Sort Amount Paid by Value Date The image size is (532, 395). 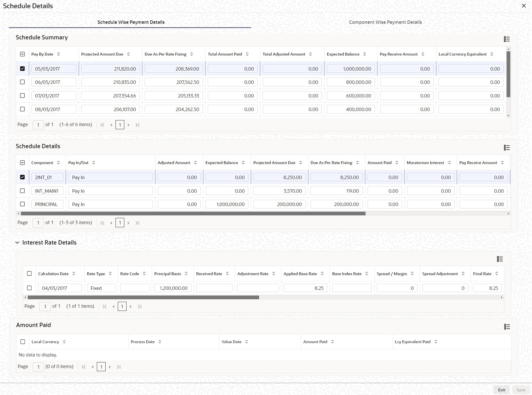coord(247,342)
